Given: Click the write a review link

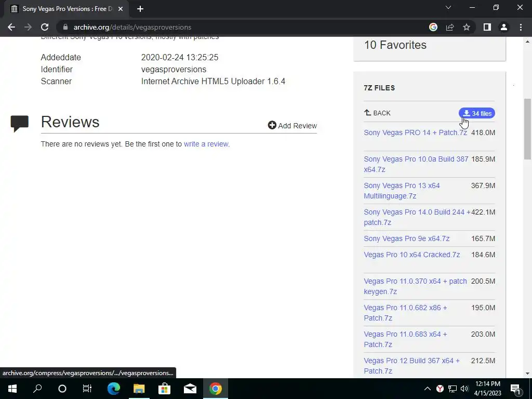Looking at the screenshot, I should point(206,144).
